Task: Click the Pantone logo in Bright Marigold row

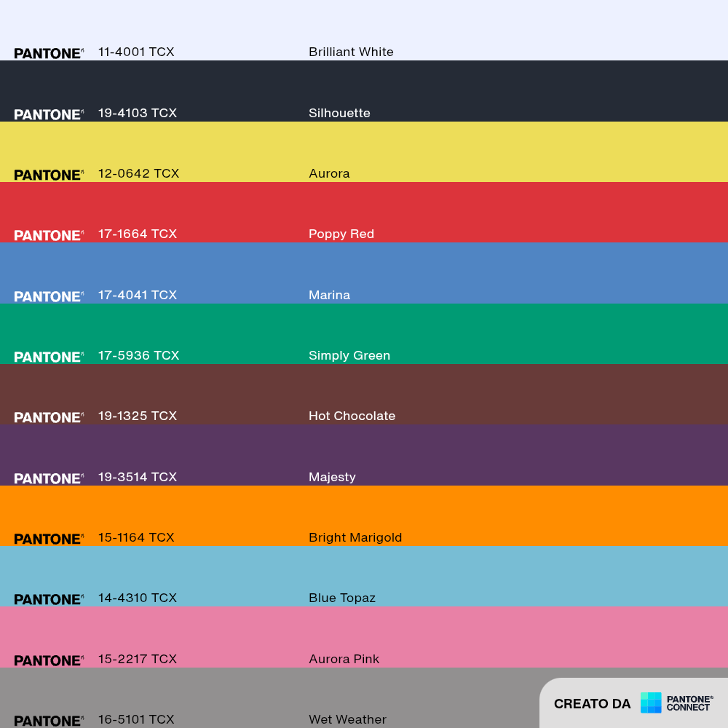Action: click(49, 539)
